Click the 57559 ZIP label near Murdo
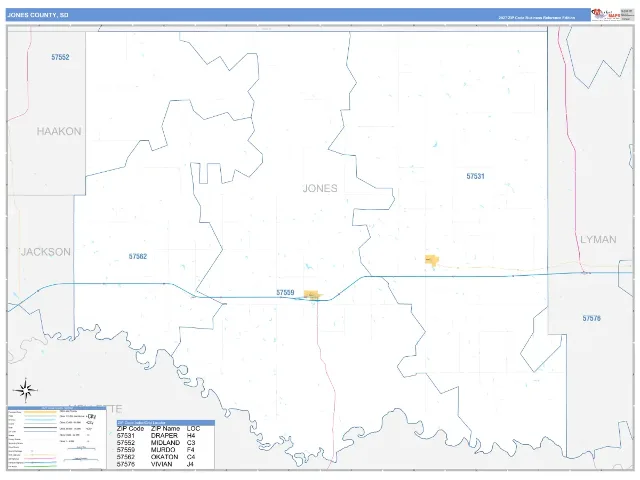Image resolution: width=640 pixels, height=480 pixels. pyautogui.click(x=285, y=293)
